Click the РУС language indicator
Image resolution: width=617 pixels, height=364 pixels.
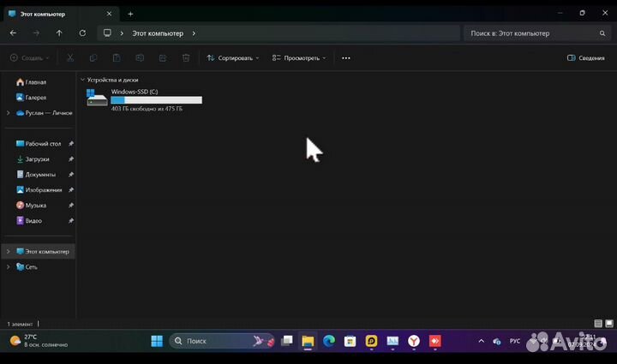515,341
